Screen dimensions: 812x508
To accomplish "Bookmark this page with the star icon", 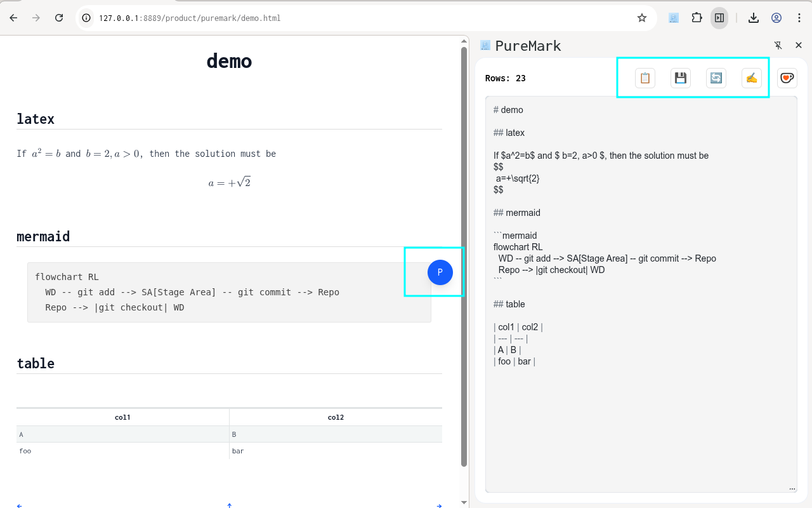I will [642, 18].
